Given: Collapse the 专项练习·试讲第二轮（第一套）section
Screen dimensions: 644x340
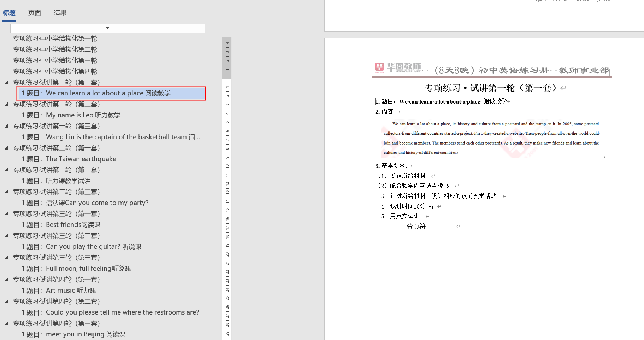Looking at the screenshot, I should pos(7,148).
